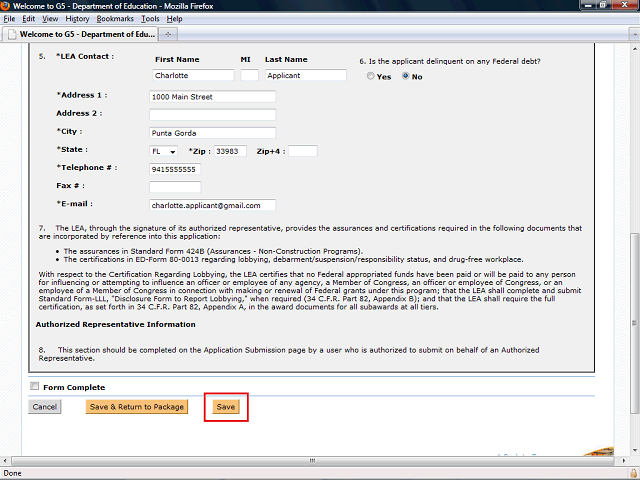This screenshot has height=480, width=640.
Task: Click the *LEA Contact label
Action: tap(85, 56)
